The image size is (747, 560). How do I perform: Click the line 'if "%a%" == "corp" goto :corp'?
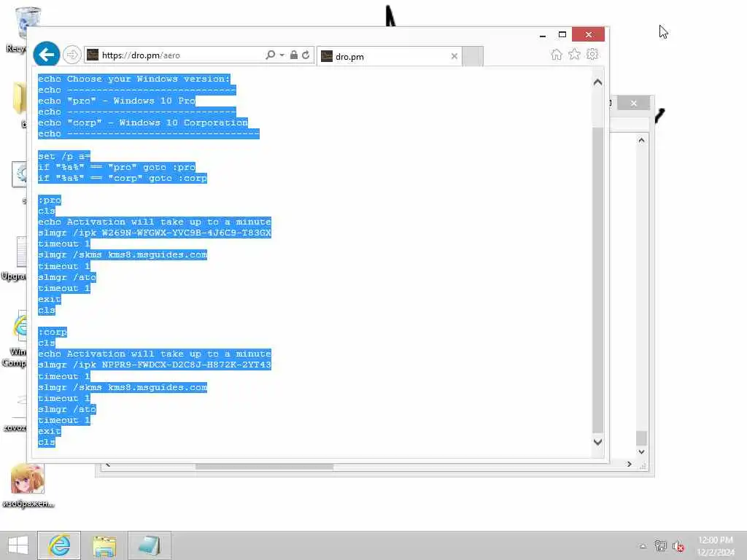123,178
